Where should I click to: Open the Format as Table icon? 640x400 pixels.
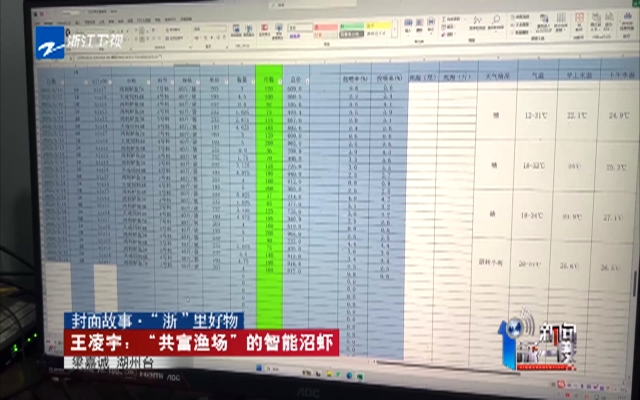tap(279, 31)
